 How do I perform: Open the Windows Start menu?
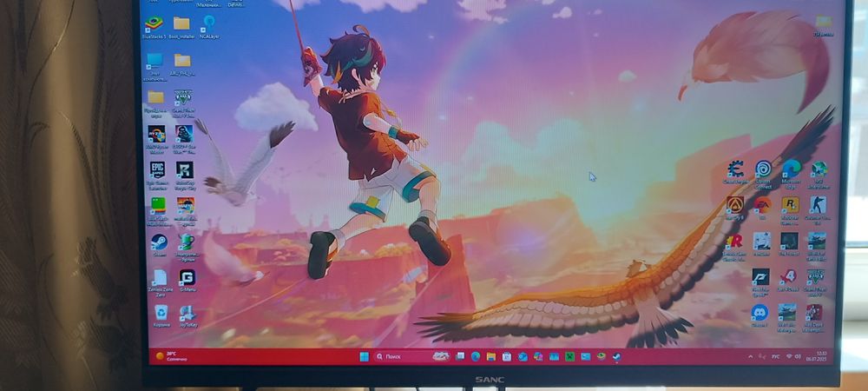point(364,356)
